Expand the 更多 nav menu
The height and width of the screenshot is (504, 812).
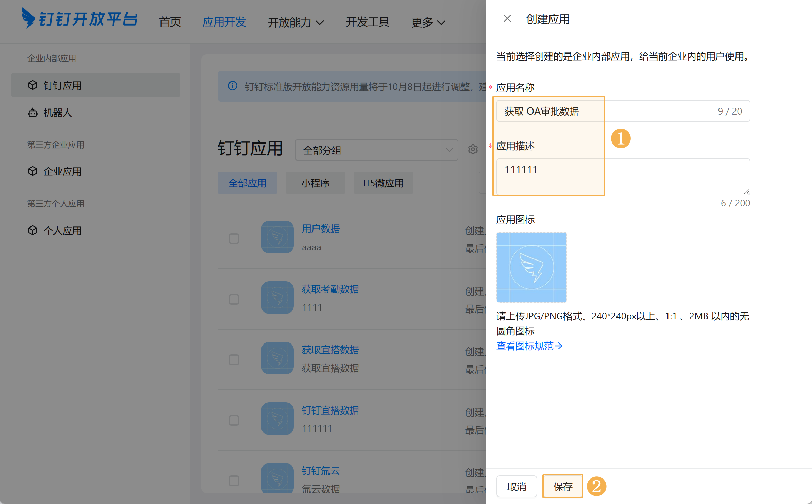click(x=428, y=22)
